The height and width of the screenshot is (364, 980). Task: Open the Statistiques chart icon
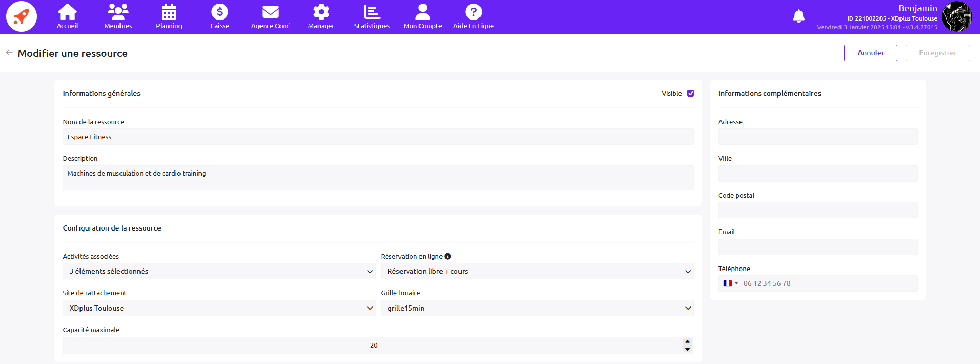pyautogui.click(x=372, y=12)
